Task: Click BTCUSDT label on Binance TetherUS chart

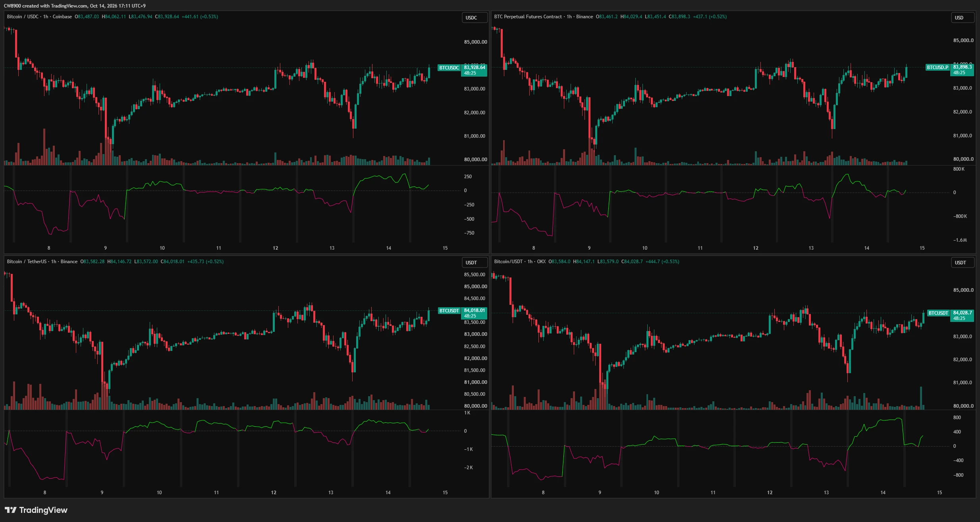Action: click(x=449, y=311)
